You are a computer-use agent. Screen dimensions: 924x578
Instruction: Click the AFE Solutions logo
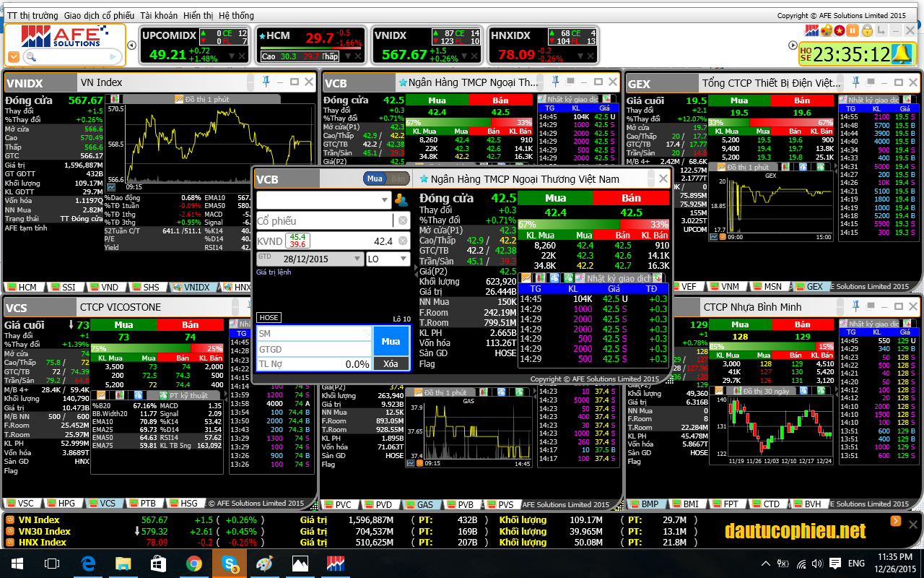coord(65,36)
